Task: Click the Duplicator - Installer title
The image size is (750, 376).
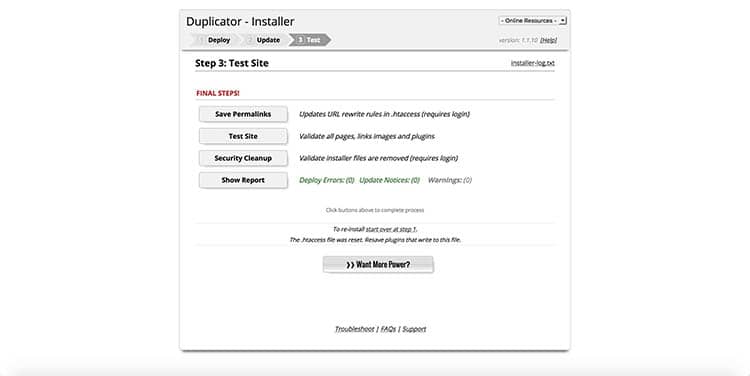Action: pyautogui.click(x=240, y=22)
